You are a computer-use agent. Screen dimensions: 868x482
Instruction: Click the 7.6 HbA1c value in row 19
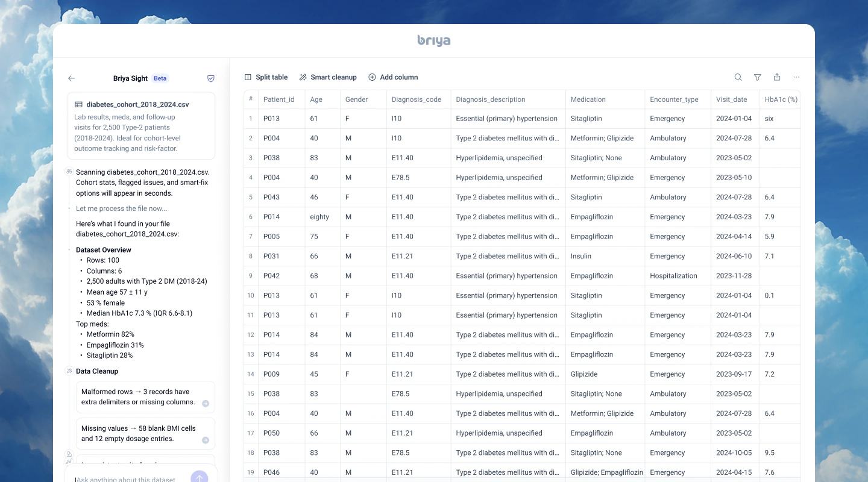click(781, 472)
